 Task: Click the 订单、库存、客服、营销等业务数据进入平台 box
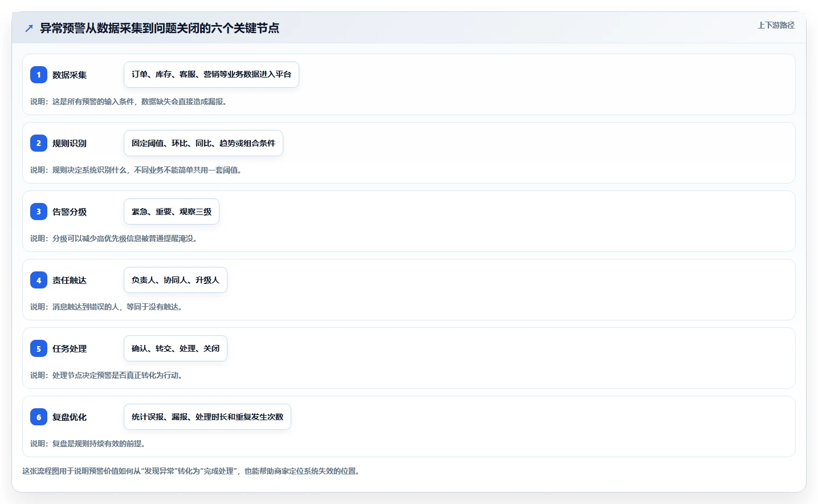211,75
